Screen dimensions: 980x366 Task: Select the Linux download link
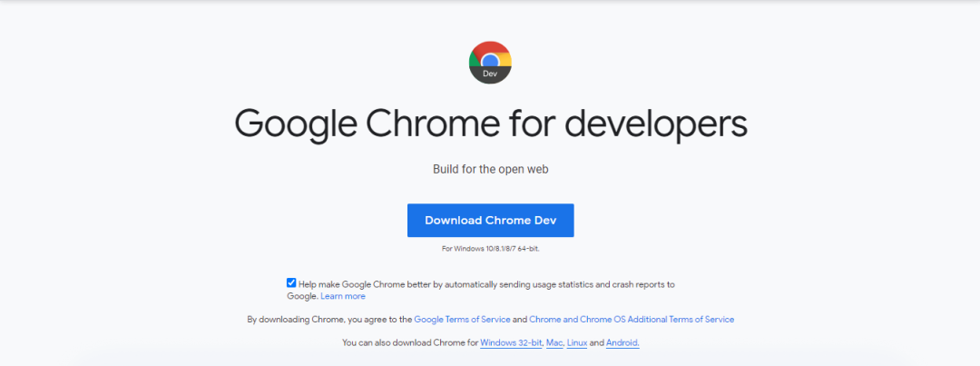pos(577,343)
